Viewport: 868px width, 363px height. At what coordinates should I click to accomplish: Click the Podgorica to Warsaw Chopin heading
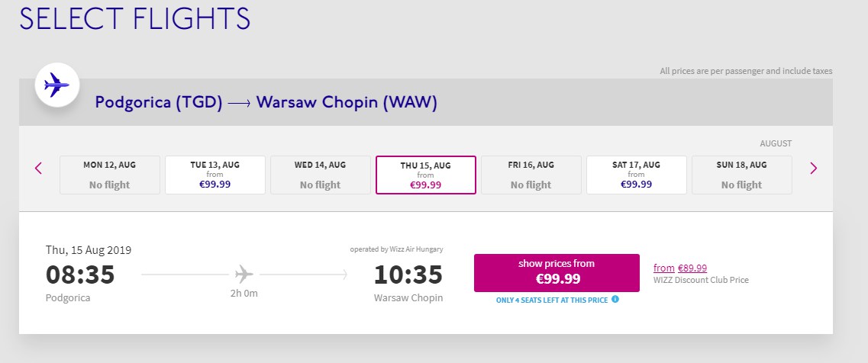266,102
